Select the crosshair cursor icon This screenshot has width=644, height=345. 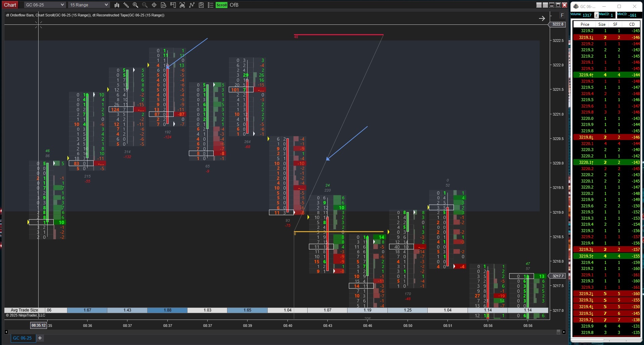coord(154,5)
